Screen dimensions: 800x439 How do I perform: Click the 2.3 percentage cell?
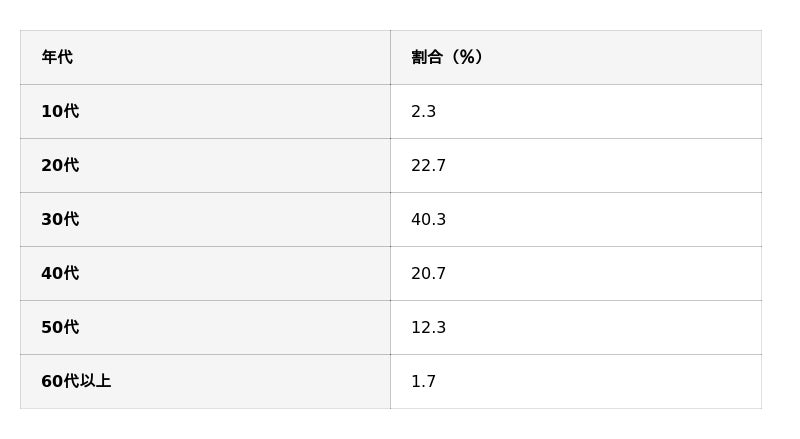pyautogui.click(x=424, y=112)
